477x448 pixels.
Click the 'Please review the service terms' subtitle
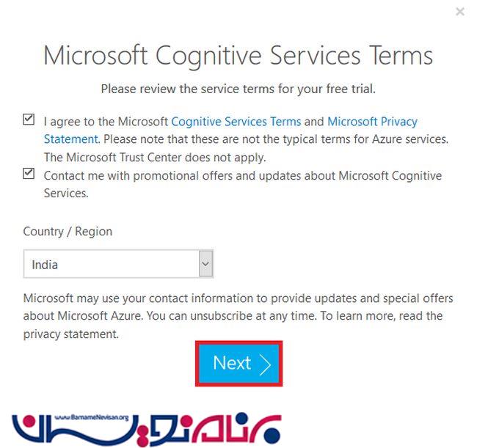coord(238,89)
